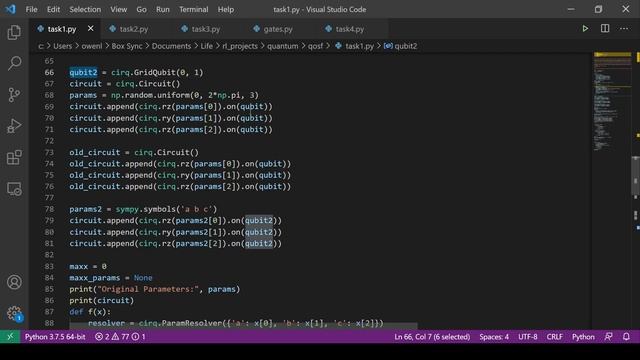Change file encoding UTF-8
Image resolution: width=640 pixels, height=360 pixels.
528,337
